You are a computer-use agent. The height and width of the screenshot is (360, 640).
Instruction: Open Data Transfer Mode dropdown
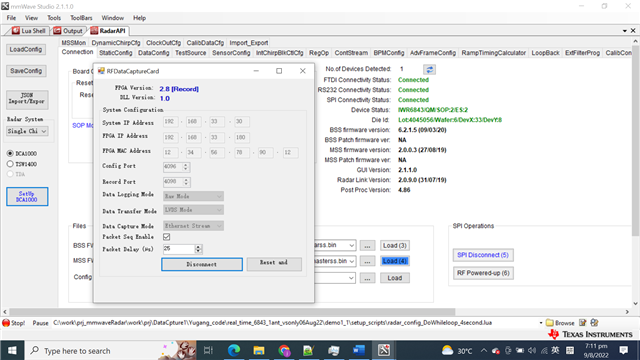193,210
